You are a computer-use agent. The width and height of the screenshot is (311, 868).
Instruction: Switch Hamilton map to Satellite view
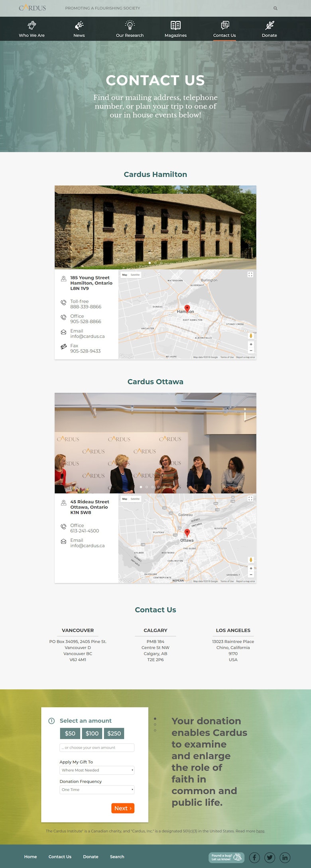(135, 275)
